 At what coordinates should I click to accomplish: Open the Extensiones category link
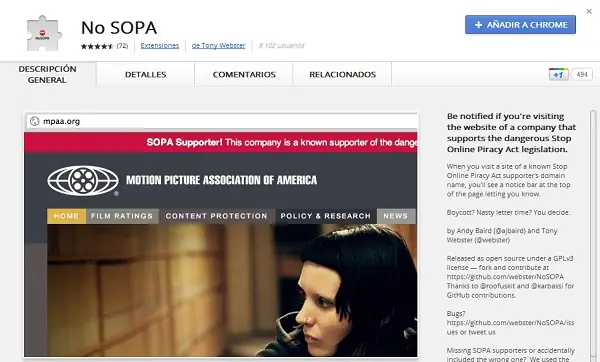pyautogui.click(x=160, y=46)
